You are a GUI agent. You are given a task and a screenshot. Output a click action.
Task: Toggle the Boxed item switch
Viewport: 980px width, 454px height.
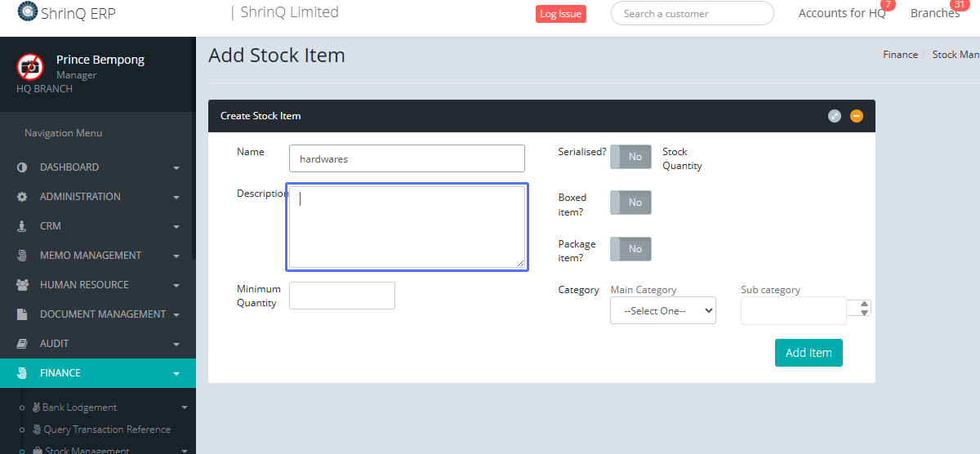pyautogui.click(x=630, y=203)
